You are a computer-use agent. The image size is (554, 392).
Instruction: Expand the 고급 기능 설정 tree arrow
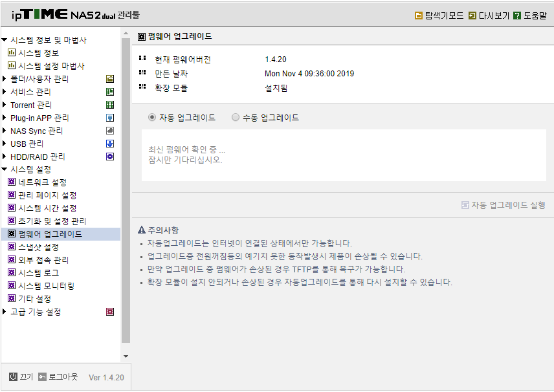pos(5,312)
